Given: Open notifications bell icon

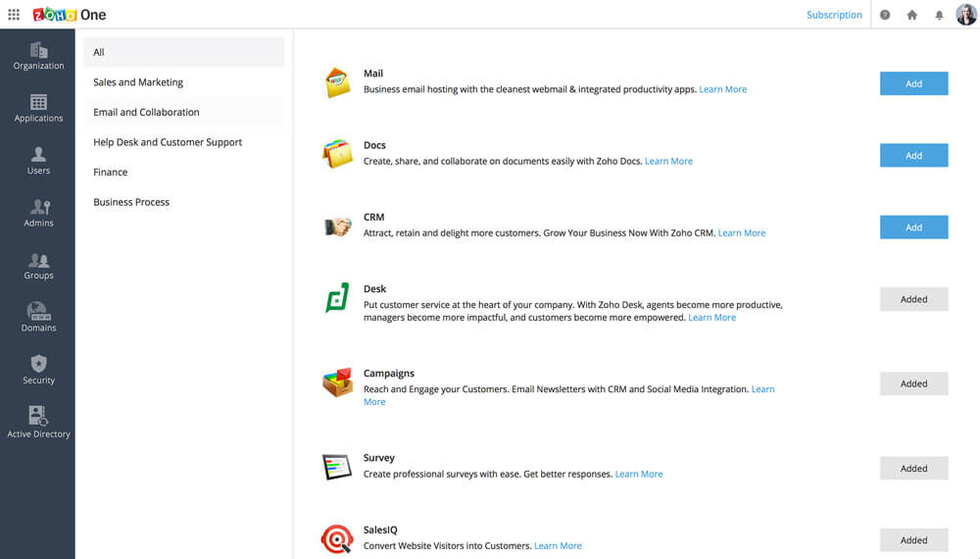Looking at the screenshot, I should (x=939, y=15).
